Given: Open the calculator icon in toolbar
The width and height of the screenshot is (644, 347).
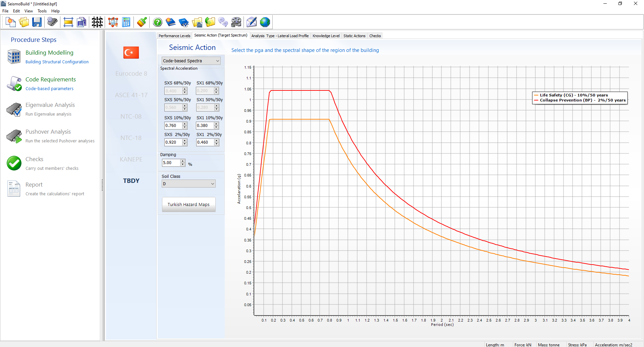Looking at the screenshot, I should 126,22.
